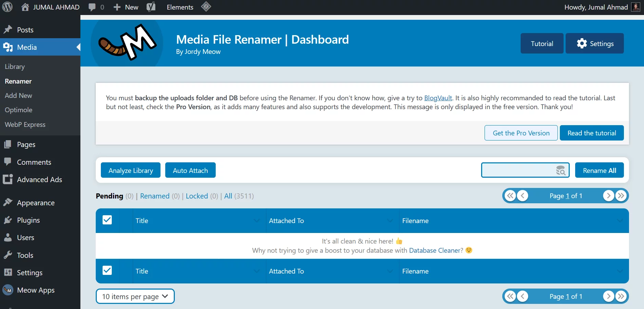Go to first page in top pagination
The height and width of the screenshot is (309, 644).
point(510,196)
